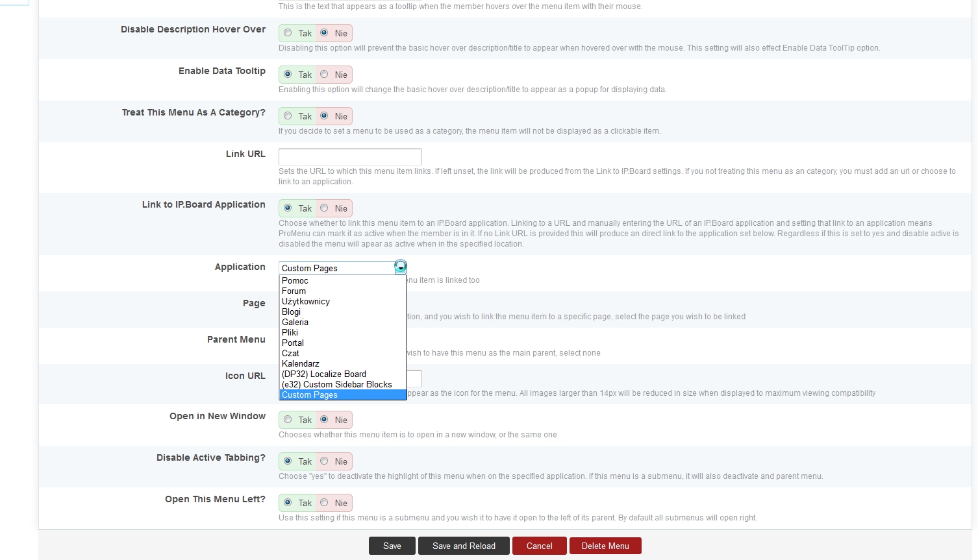The width and height of the screenshot is (978, 560).
Task: Set Enable Data Tooltip to Nie
Action: (x=324, y=75)
